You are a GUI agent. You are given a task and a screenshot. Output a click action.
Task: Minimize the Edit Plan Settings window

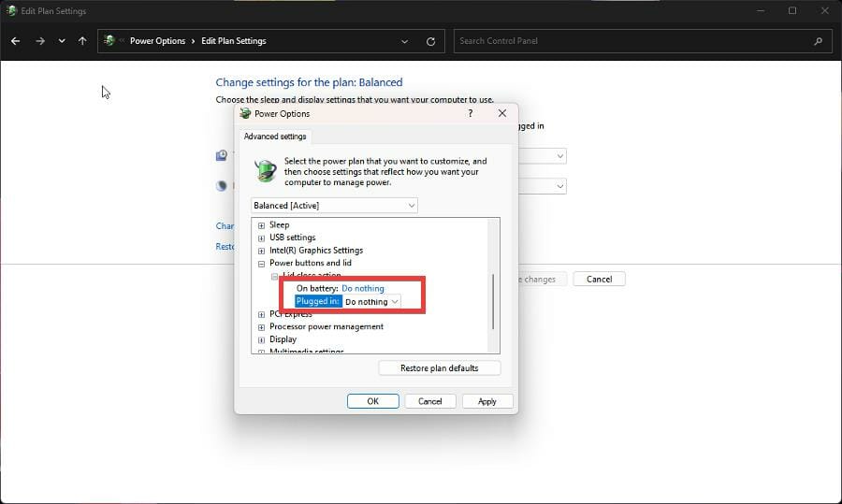[x=761, y=10]
